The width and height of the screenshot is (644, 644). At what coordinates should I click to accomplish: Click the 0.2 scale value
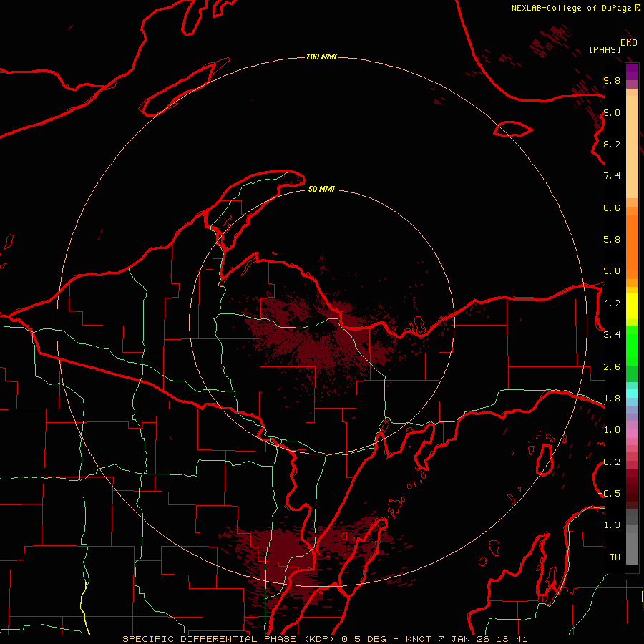click(612, 462)
